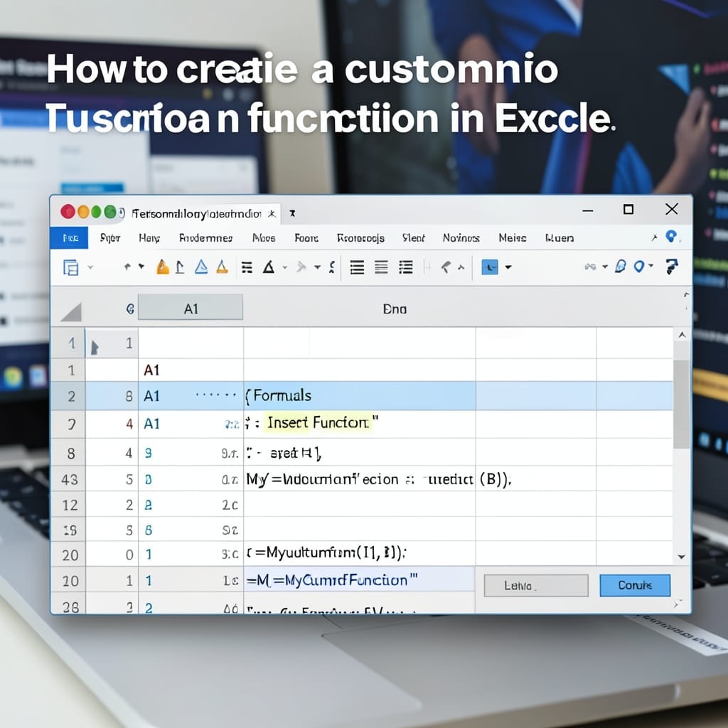The height and width of the screenshot is (728, 728).
Task: Select the highlighted Insect Functon cell
Action: [359, 424]
